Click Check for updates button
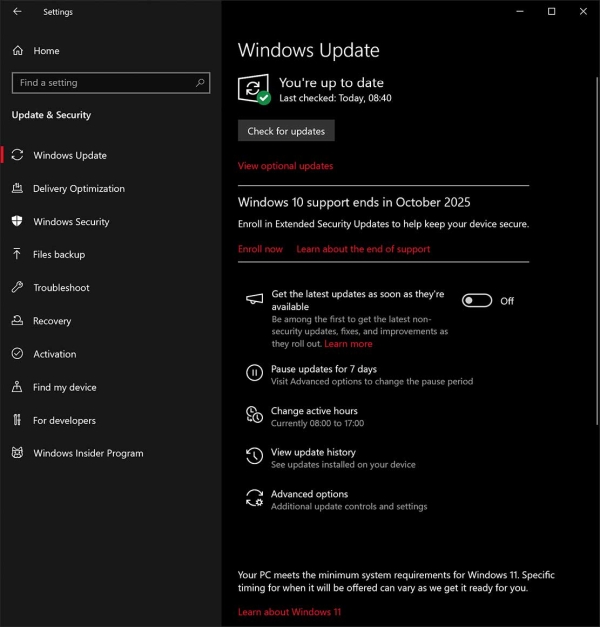The image size is (600, 627). 286,131
